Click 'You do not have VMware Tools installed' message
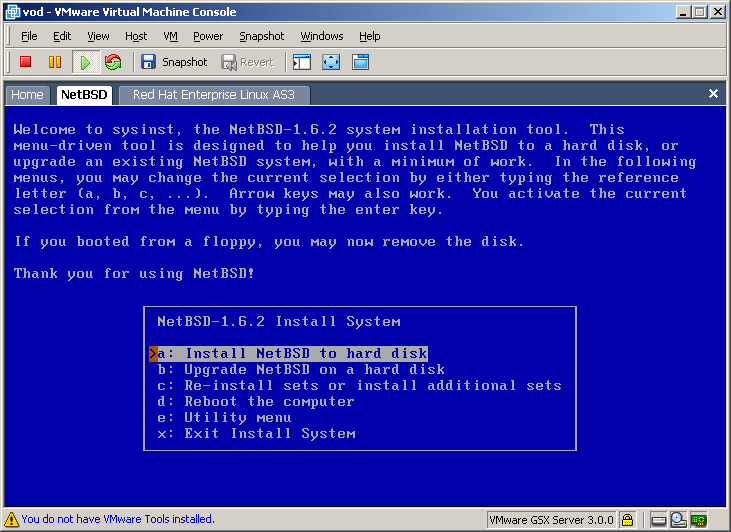Viewport: 731px width, 532px height. point(118,519)
